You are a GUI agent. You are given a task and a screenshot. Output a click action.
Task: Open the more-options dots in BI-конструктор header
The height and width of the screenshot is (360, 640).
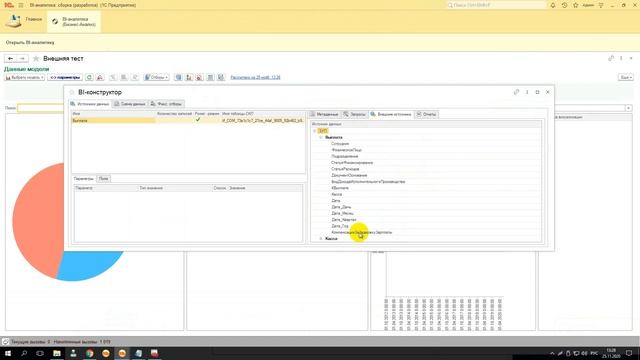pos(527,92)
